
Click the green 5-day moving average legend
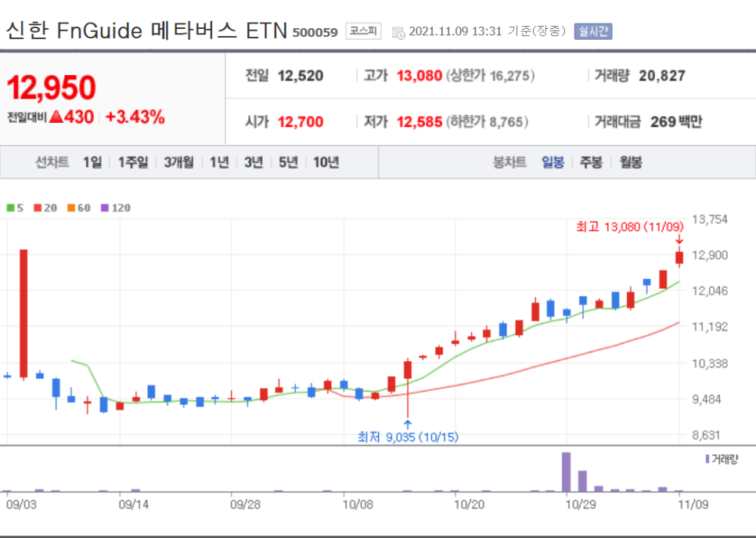tap(15, 208)
